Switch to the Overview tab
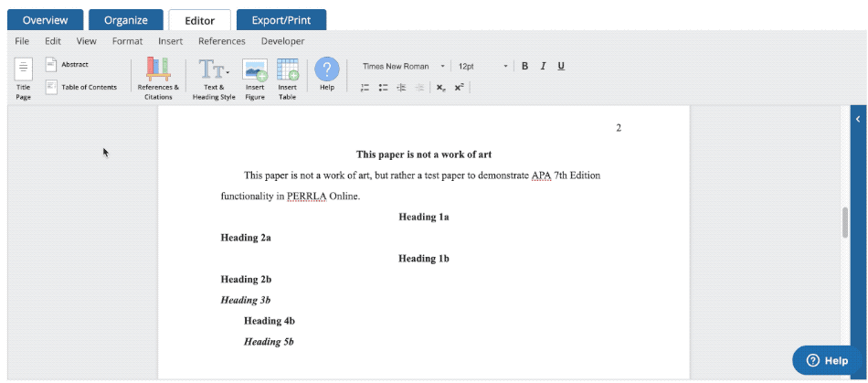 [x=46, y=20]
